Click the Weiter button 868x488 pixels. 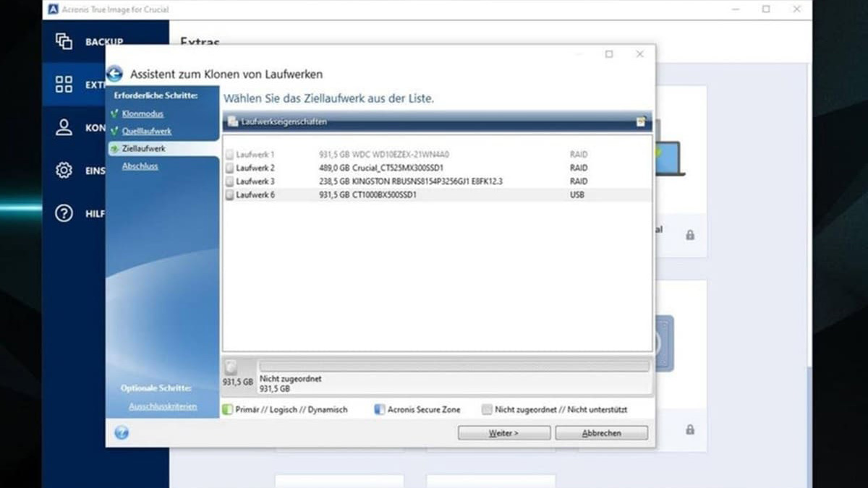(x=503, y=433)
